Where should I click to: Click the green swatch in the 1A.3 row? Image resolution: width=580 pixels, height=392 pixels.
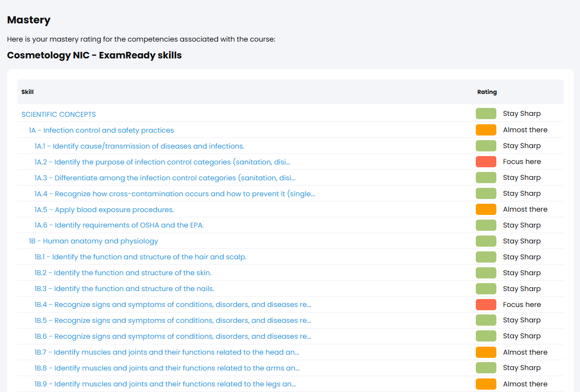(486, 178)
